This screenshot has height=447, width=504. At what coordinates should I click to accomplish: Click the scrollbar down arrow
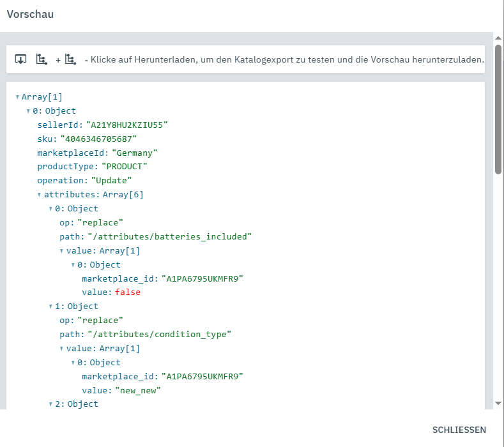coord(498,403)
